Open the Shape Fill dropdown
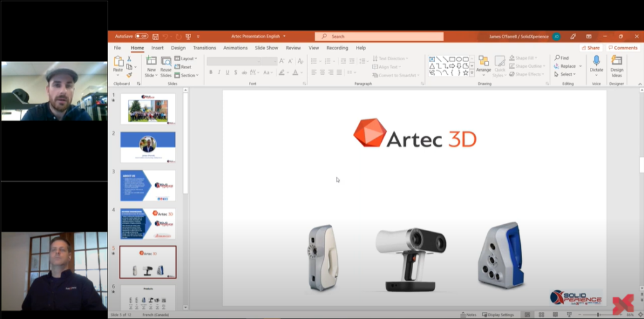 click(523, 58)
